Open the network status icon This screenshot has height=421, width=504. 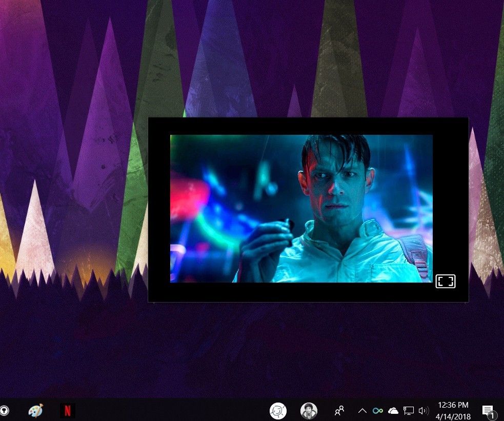coord(409,411)
